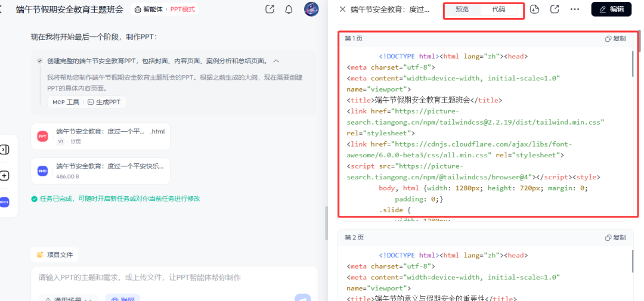644x301 pixels.
Task: Click the new task plus icon in sidebar
Action: click(4, 176)
